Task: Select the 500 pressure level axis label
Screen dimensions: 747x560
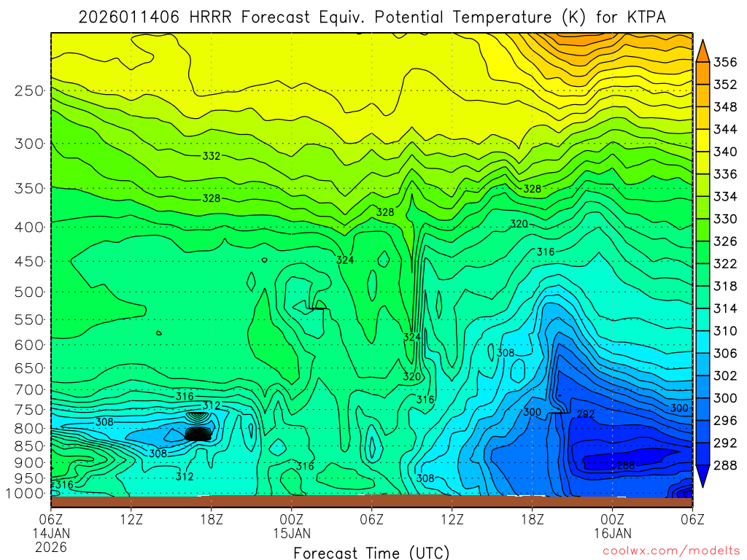Action: click(x=29, y=292)
